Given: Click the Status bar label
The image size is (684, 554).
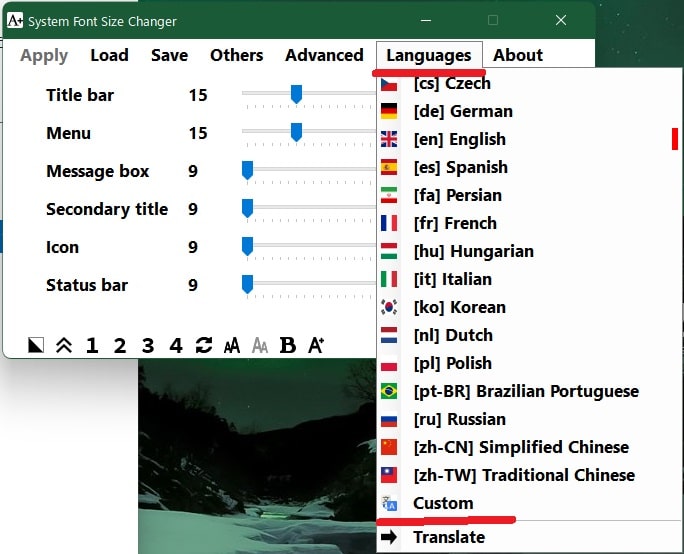Looking at the screenshot, I should 87,285.
